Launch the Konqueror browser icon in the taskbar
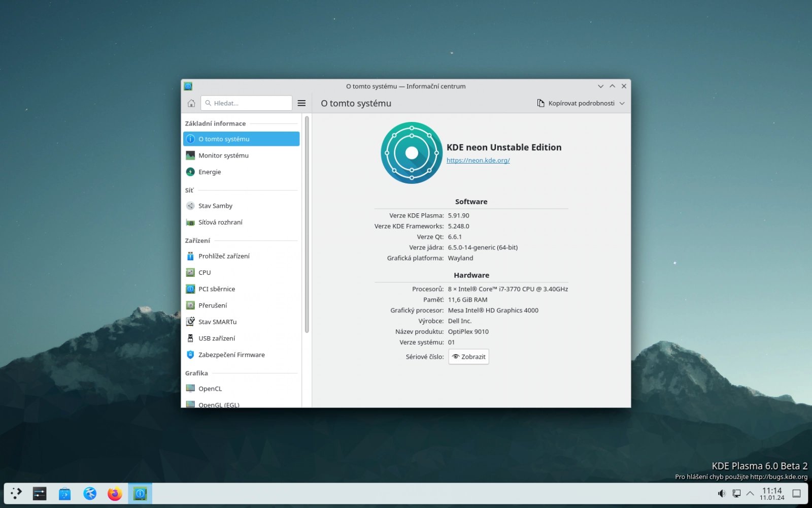 [90, 493]
